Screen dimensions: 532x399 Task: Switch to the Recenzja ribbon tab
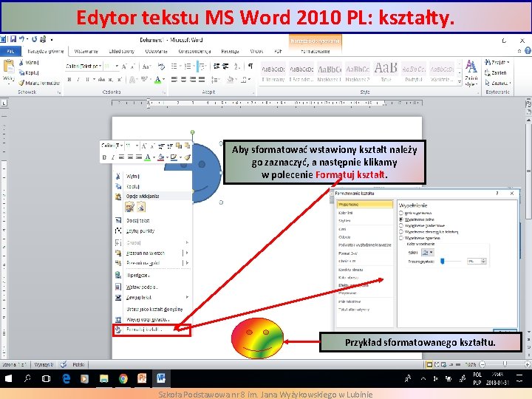(230, 51)
